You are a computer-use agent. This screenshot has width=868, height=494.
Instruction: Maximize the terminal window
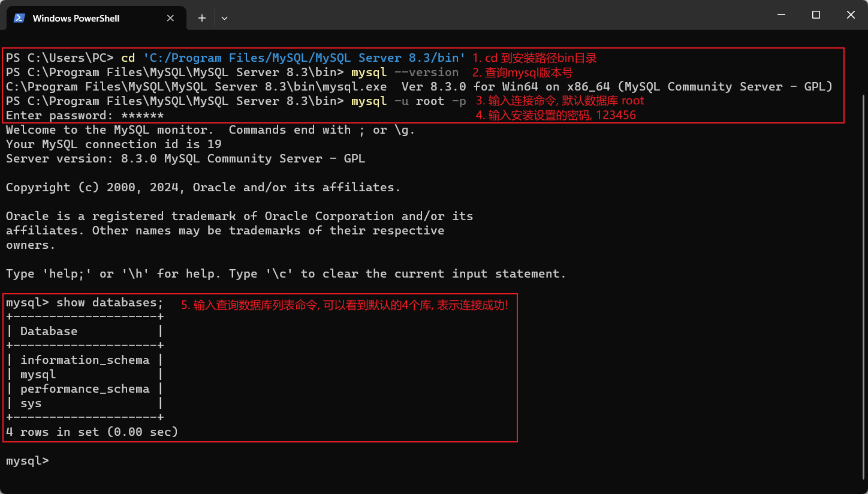(x=816, y=15)
